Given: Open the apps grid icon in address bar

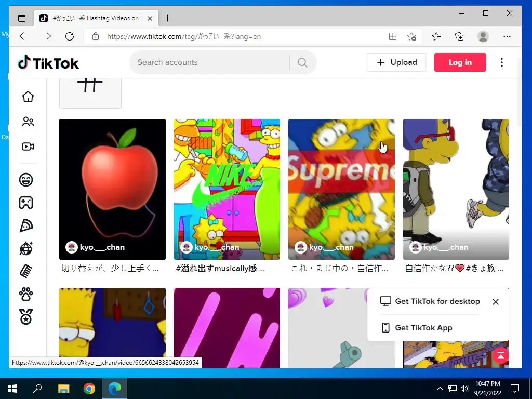Looking at the screenshot, I should coord(393,36).
